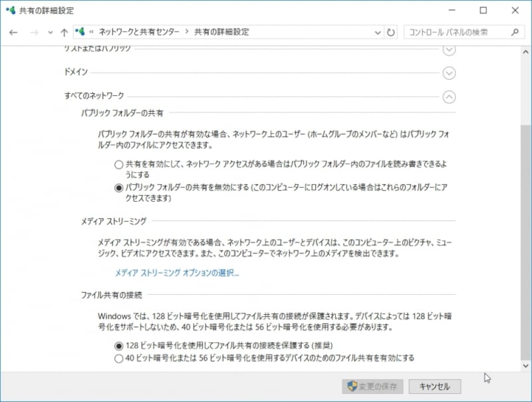Enable 40 ビット暗号化 file sharing option
Viewport: 532px width, 402px height.
click(x=119, y=358)
